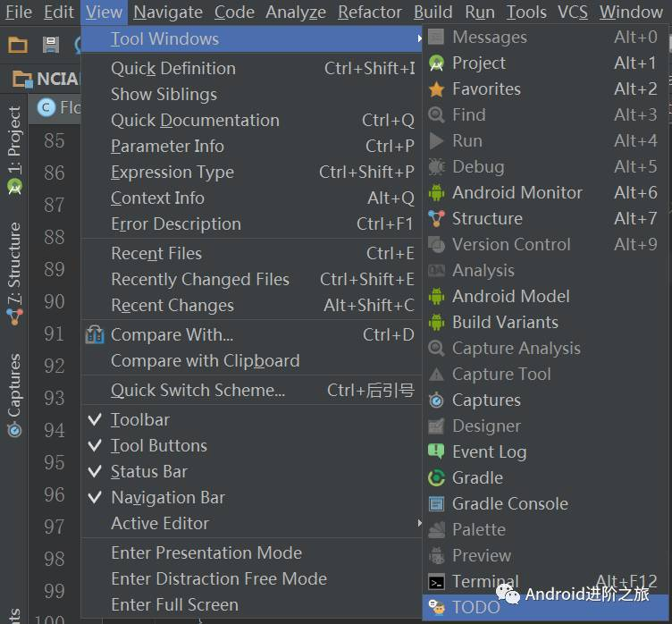Select Parameter Info
This screenshot has width=672, height=624.
(x=252, y=147)
